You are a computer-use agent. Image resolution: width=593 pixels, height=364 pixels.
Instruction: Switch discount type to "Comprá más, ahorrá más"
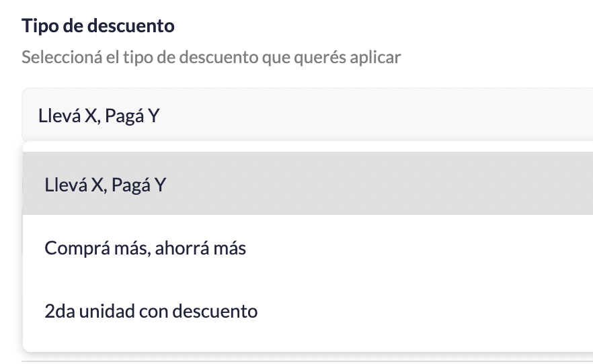(x=145, y=248)
